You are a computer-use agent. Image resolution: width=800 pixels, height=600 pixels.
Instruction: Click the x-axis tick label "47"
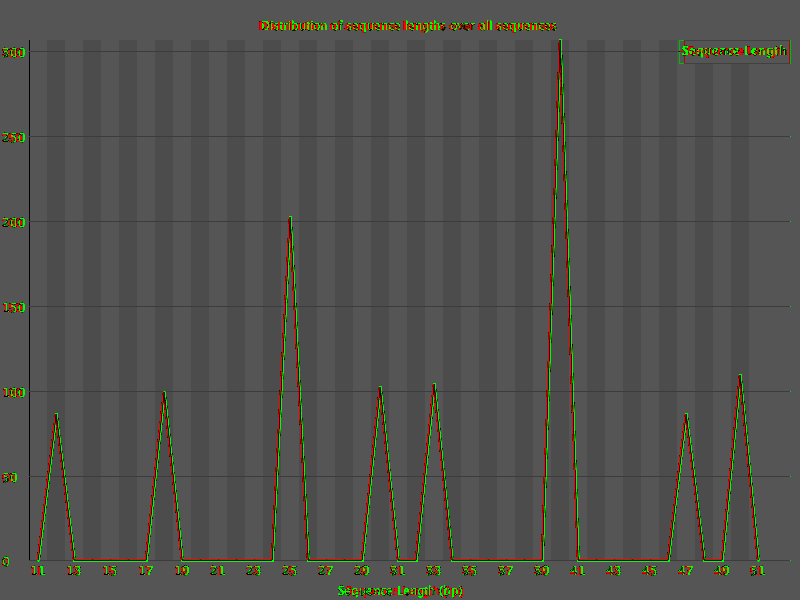point(685,570)
